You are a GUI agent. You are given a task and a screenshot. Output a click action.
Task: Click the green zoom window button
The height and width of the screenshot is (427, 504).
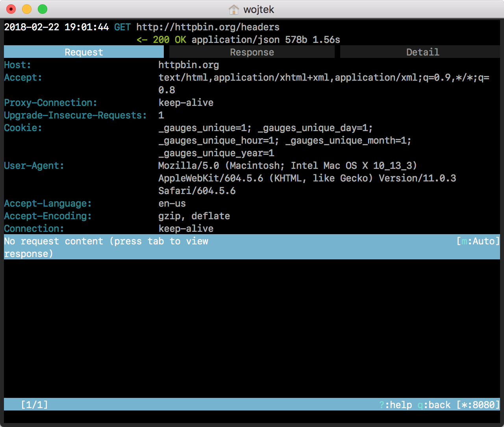tap(42, 9)
